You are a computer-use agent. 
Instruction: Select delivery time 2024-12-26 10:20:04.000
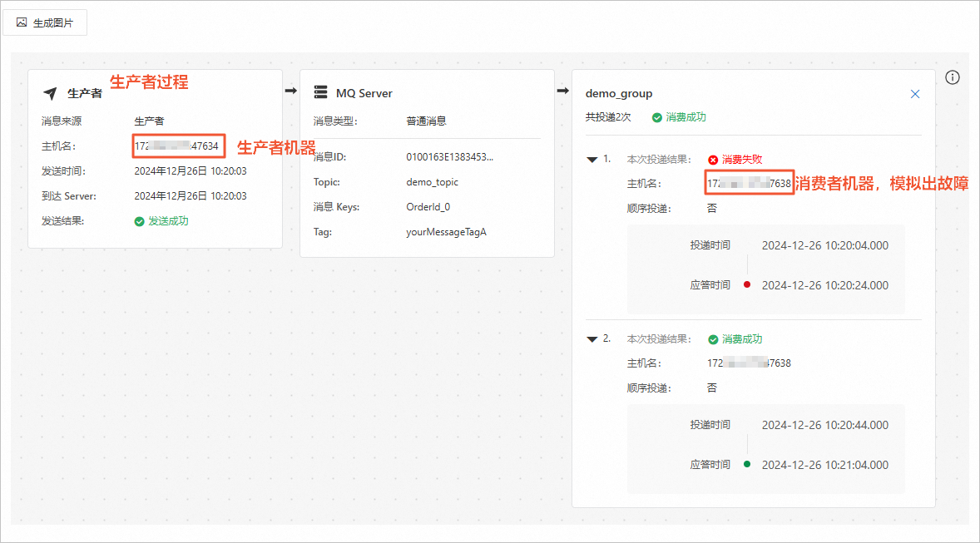coord(825,245)
